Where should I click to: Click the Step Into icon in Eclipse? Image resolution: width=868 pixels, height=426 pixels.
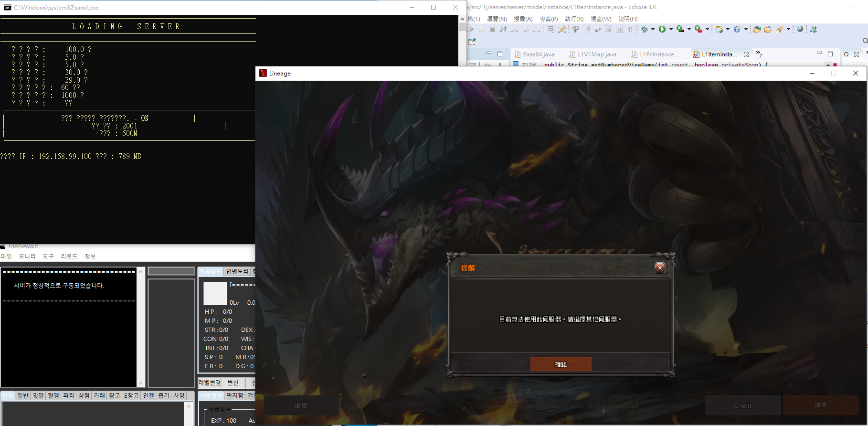tap(514, 29)
